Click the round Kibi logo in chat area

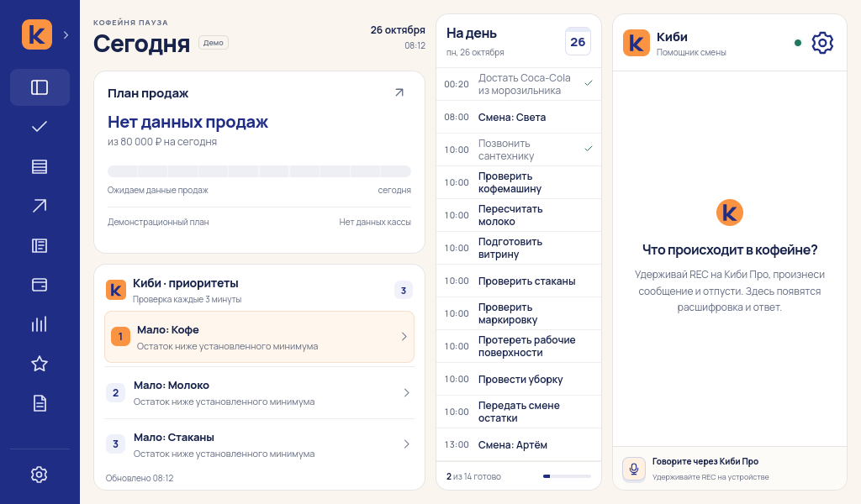click(730, 213)
